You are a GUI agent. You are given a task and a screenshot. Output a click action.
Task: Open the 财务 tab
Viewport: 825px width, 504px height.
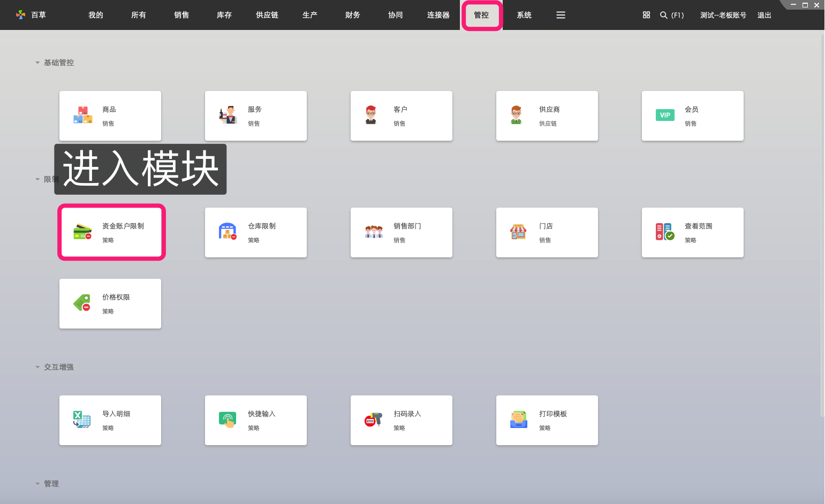(x=353, y=15)
